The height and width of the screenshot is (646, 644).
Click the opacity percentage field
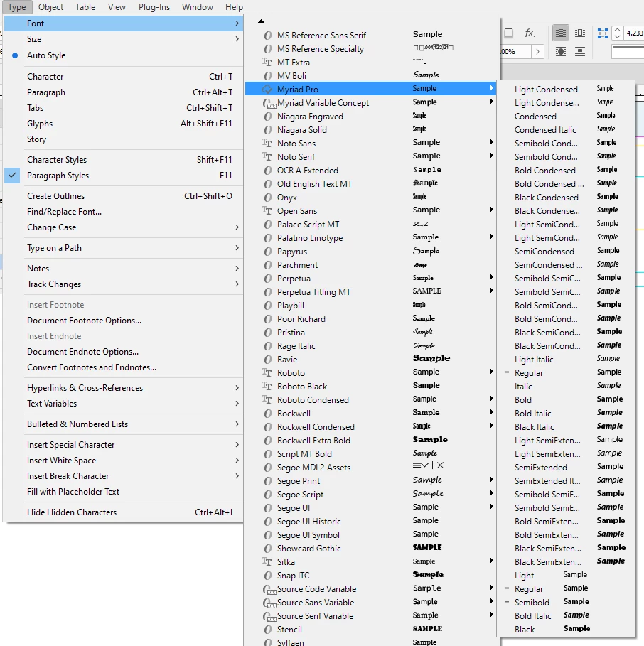[515, 51]
